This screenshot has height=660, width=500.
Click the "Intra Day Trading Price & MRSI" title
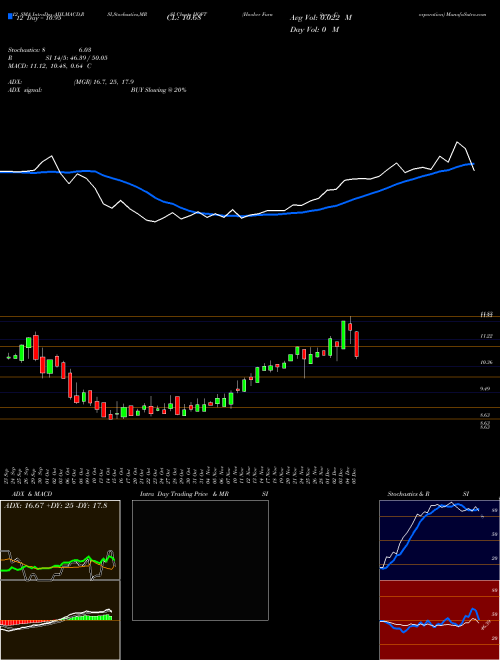(204, 494)
